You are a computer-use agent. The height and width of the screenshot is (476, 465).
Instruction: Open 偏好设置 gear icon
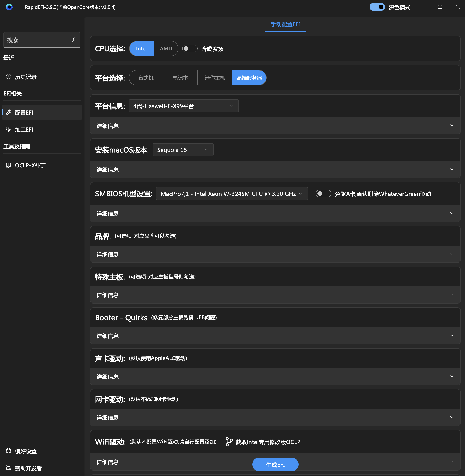[x=8, y=451]
